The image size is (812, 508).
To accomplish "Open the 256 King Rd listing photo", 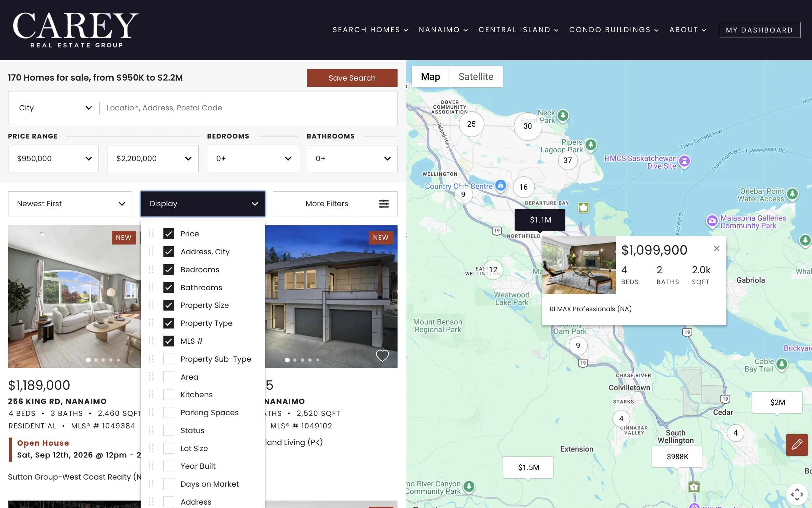I will click(x=74, y=296).
